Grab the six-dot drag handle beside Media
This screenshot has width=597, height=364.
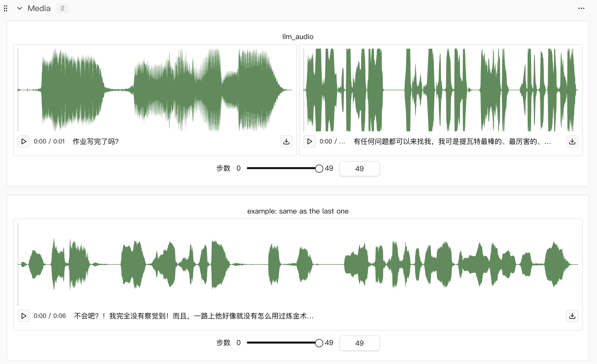tap(6, 8)
